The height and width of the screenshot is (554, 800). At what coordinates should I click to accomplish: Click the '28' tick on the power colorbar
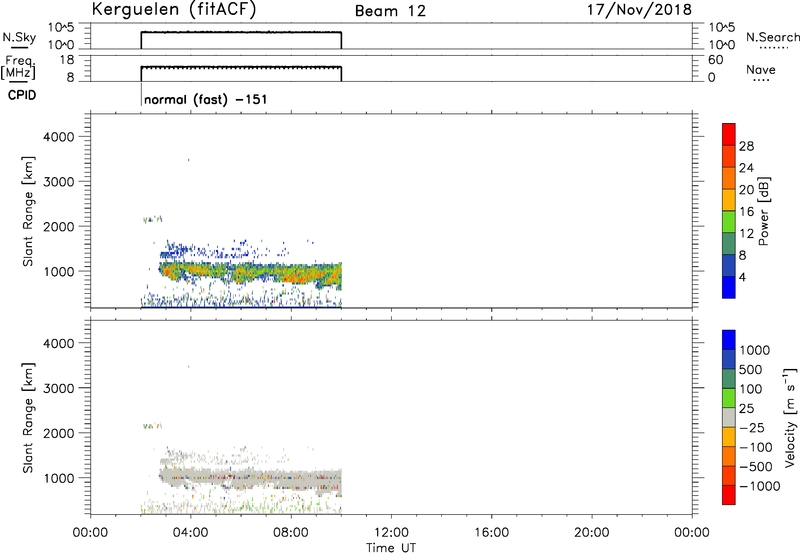(746, 146)
